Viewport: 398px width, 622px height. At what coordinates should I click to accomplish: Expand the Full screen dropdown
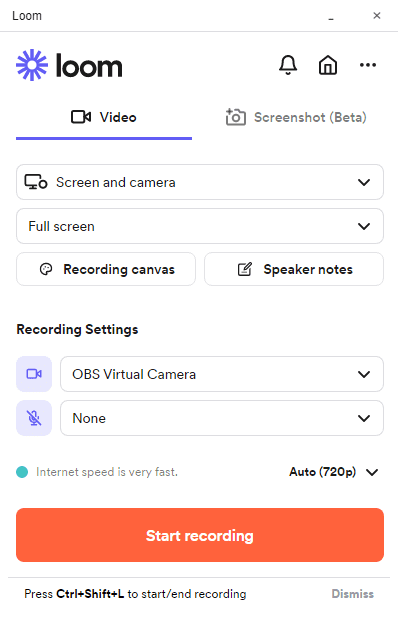coord(200,226)
